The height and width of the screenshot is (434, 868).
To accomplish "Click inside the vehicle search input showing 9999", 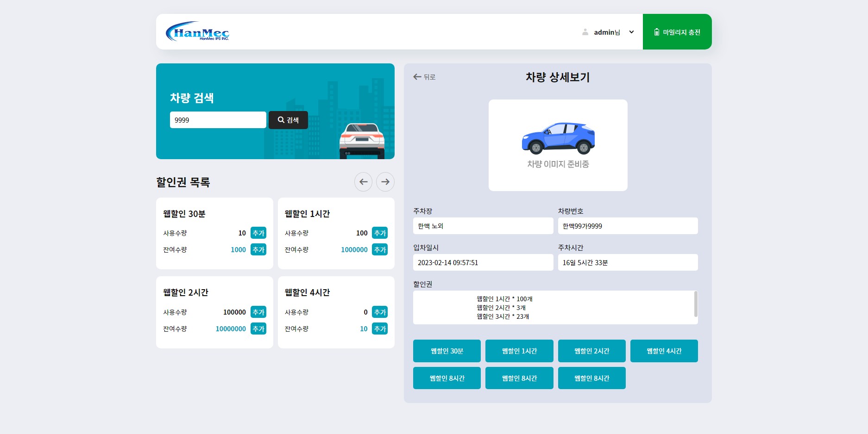I will point(218,120).
